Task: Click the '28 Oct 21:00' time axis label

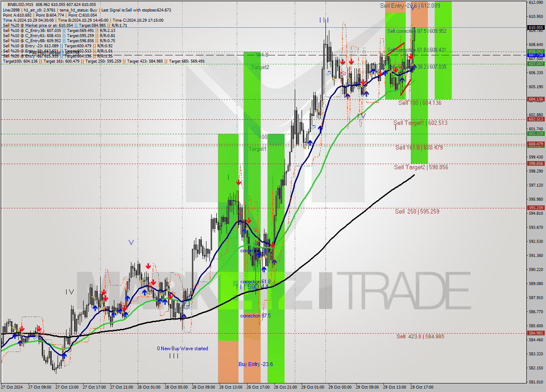Action: [x=285, y=388]
